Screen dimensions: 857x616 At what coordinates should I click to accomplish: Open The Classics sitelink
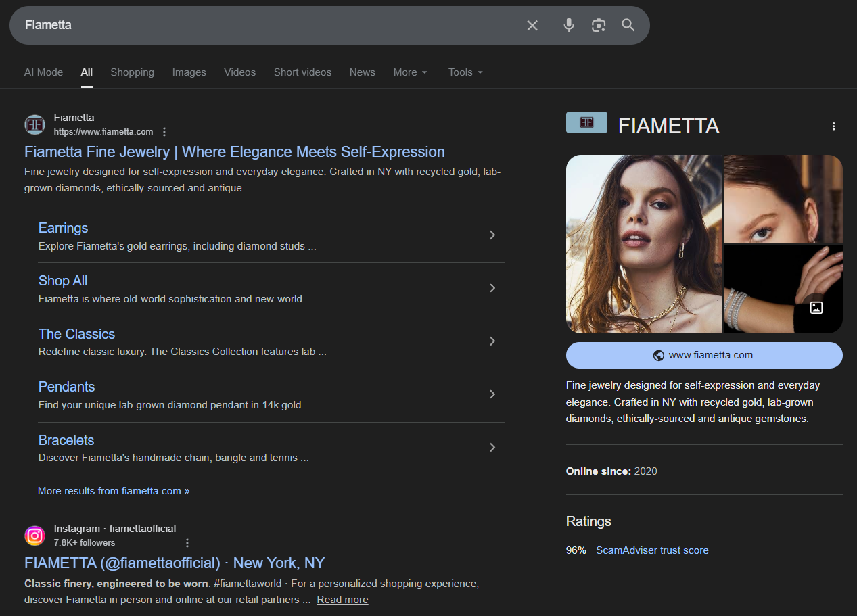coord(77,334)
